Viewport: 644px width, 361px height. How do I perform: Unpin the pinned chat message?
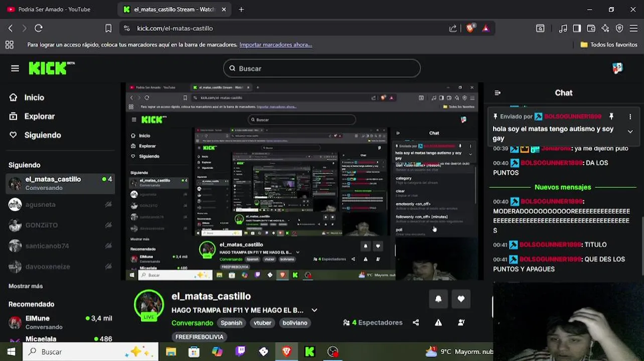click(611, 116)
